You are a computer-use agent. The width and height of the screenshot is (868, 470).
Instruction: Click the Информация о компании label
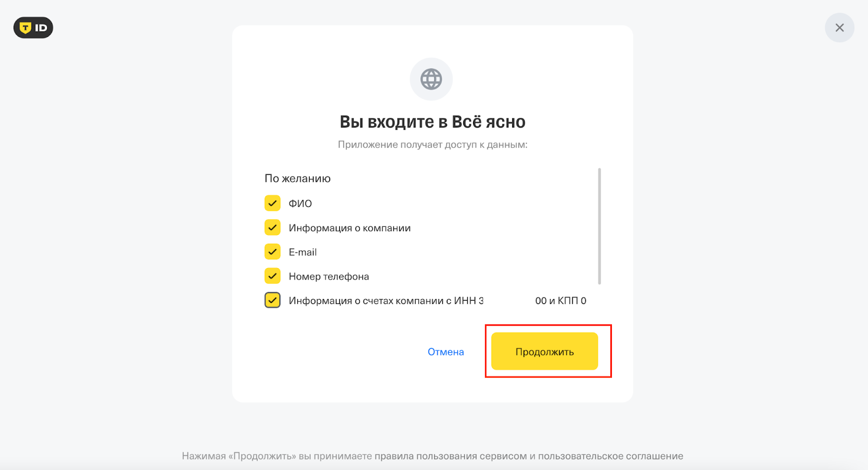click(x=349, y=228)
